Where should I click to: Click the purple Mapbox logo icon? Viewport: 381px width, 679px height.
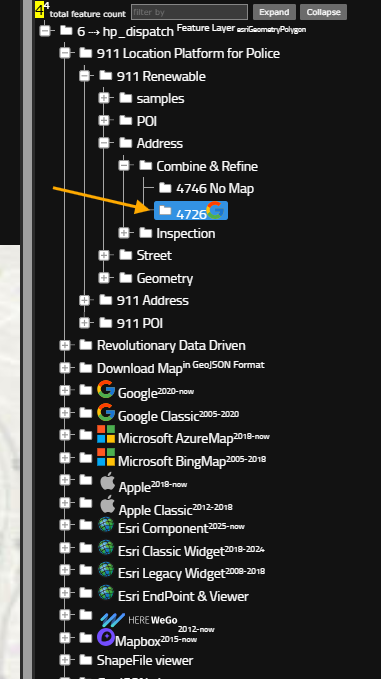pos(106,637)
